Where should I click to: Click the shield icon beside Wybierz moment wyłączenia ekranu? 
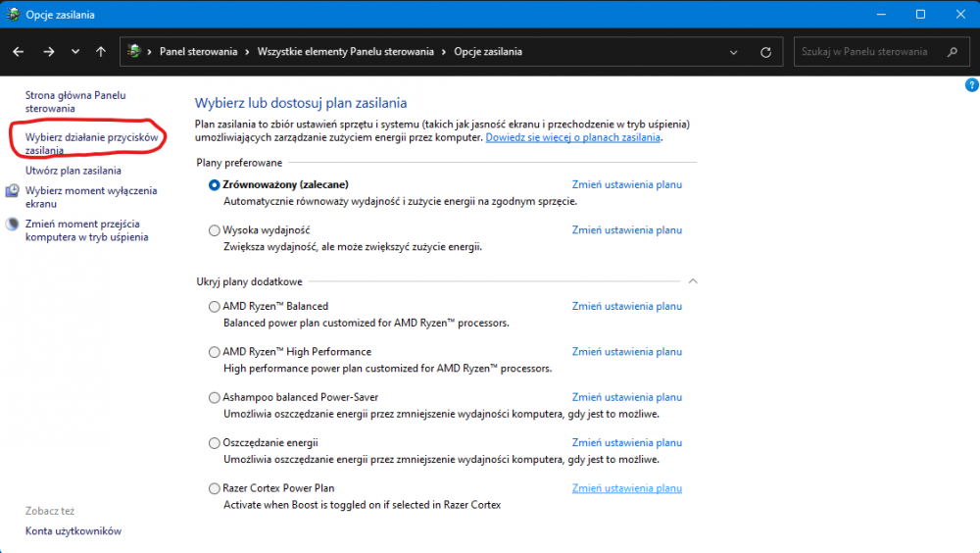point(12,191)
